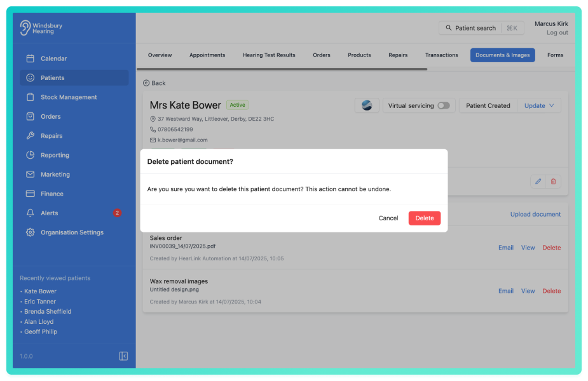588x381 pixels.
Task: Go to Patients in the sidebar
Action: [x=74, y=77]
